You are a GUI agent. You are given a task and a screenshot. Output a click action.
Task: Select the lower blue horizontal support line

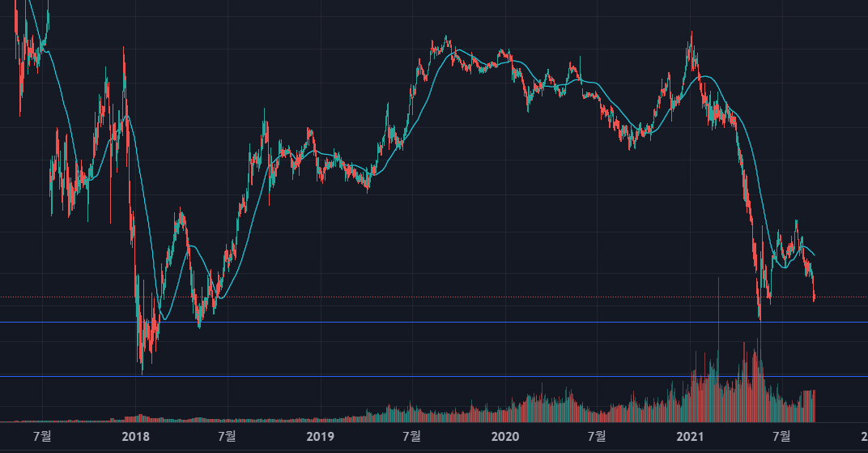click(x=434, y=376)
